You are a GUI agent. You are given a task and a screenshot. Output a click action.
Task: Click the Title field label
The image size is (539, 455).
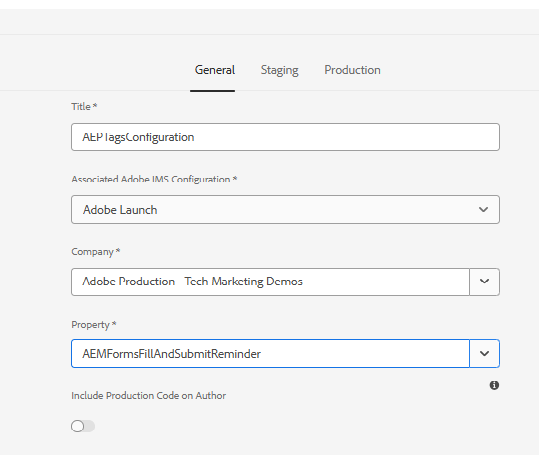point(84,107)
